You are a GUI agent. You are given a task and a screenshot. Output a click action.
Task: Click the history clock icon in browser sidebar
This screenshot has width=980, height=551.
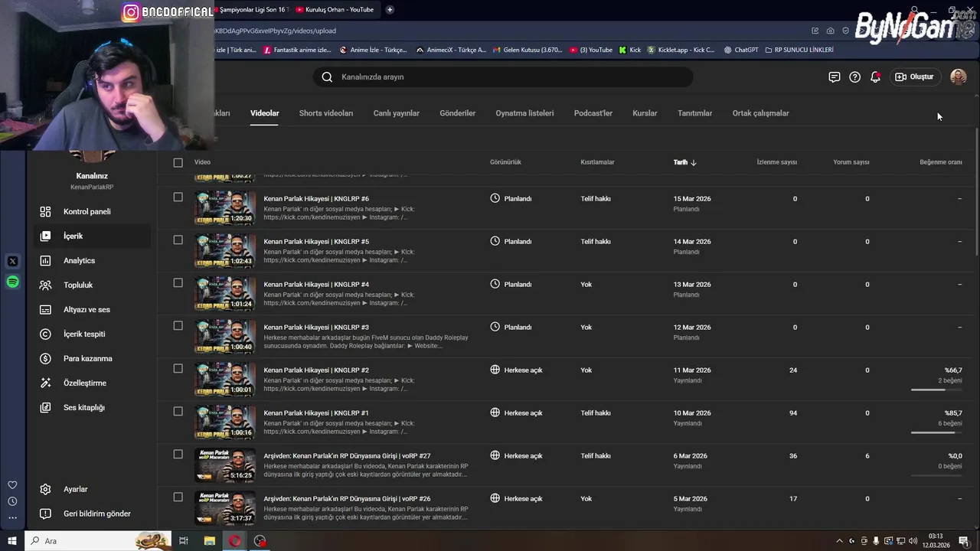pos(12,501)
